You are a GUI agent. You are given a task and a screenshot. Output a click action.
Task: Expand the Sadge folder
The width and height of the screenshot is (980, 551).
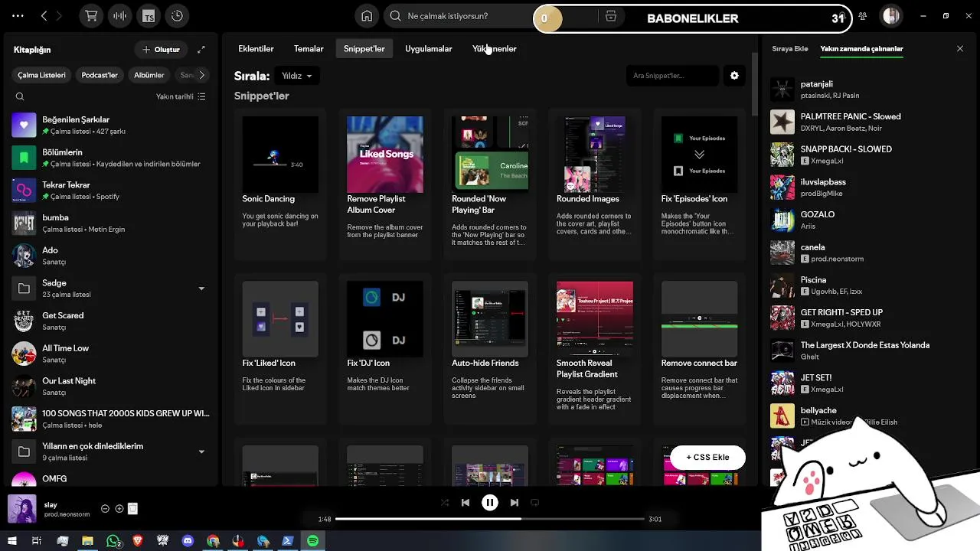pyautogui.click(x=201, y=289)
